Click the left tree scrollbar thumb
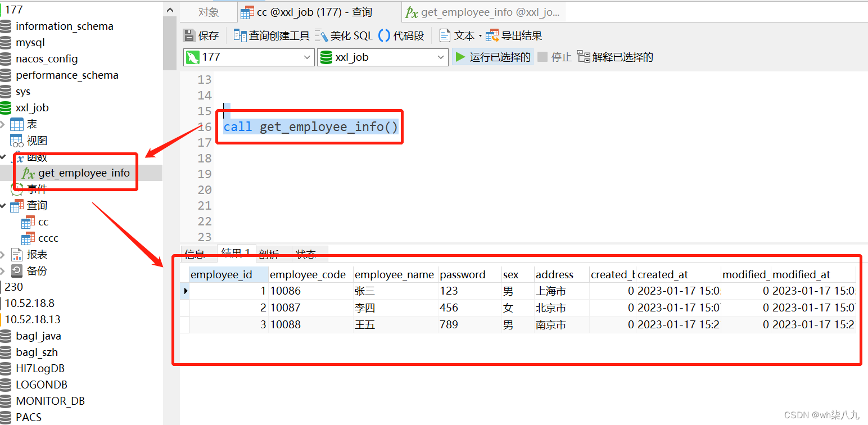 [x=170, y=42]
